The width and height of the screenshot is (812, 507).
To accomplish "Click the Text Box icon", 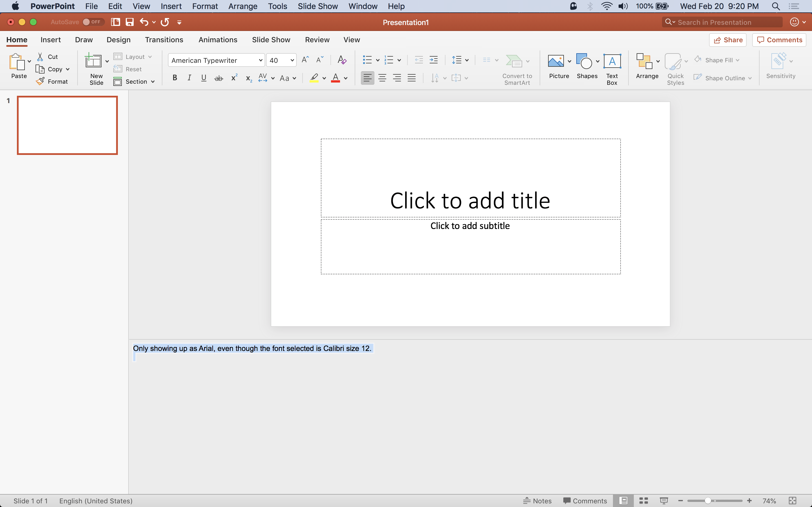I will (x=612, y=62).
